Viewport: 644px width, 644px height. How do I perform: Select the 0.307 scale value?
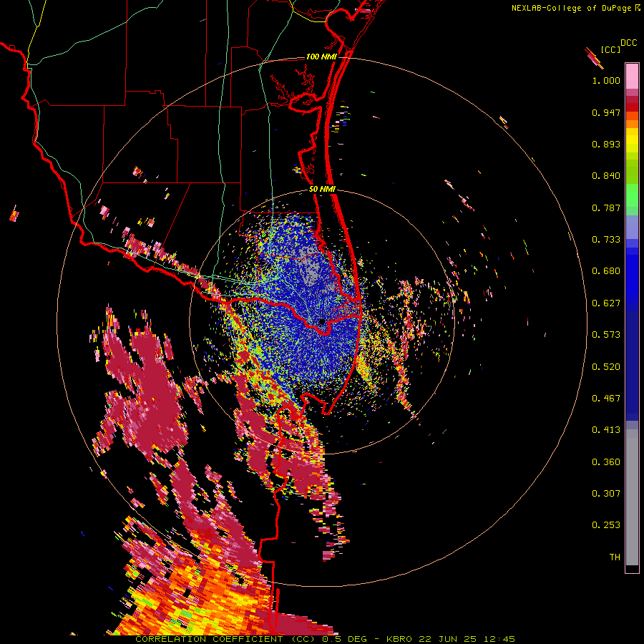[x=606, y=494]
